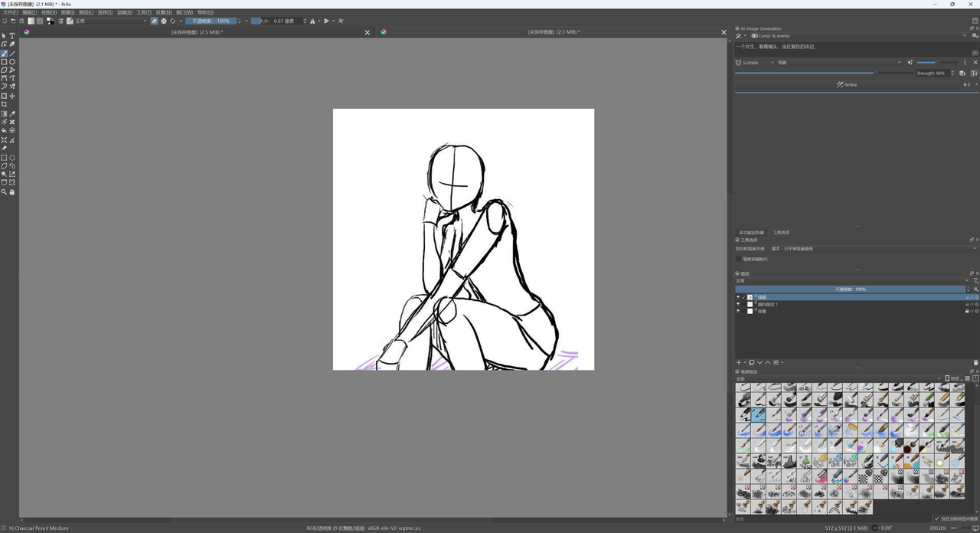Select the Text tool in the toolbox

pyautogui.click(x=12, y=36)
